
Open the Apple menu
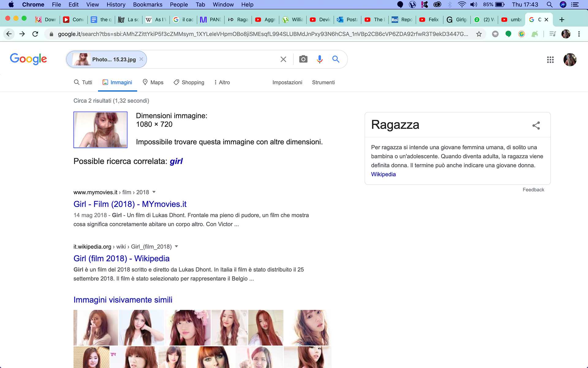[x=11, y=5]
